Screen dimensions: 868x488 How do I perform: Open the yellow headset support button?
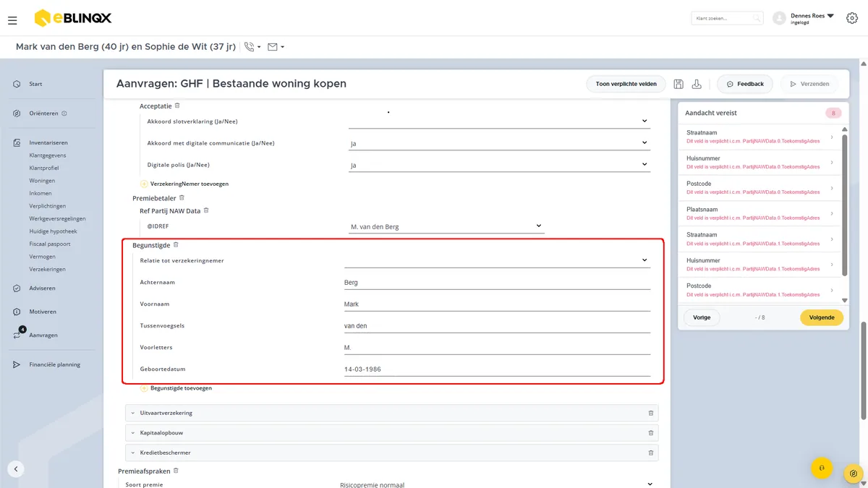pos(822,468)
